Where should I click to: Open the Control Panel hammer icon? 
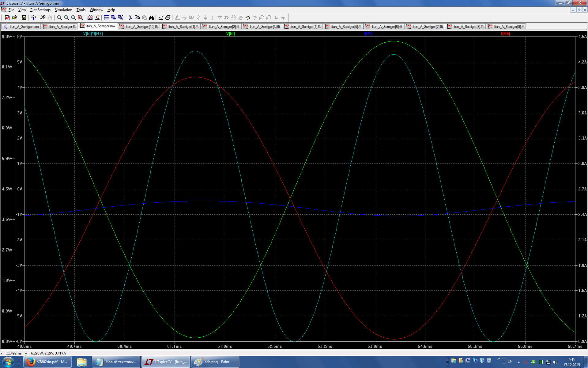click(x=33, y=18)
